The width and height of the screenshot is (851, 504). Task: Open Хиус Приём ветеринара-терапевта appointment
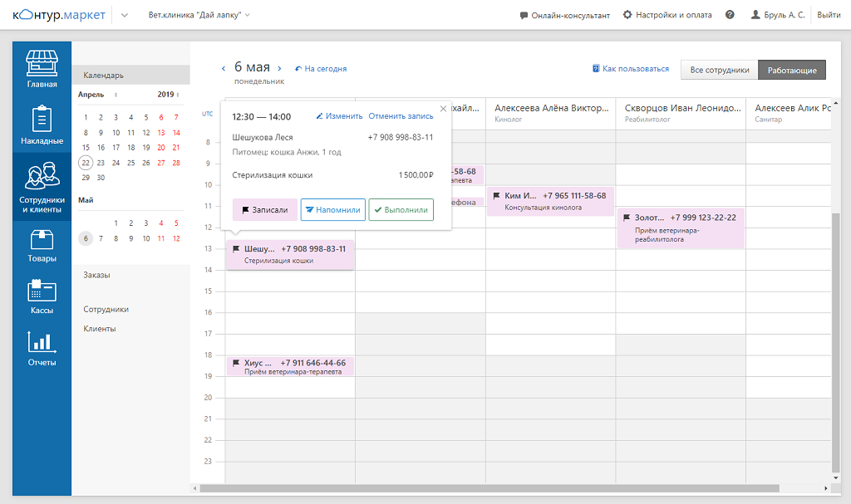290,367
